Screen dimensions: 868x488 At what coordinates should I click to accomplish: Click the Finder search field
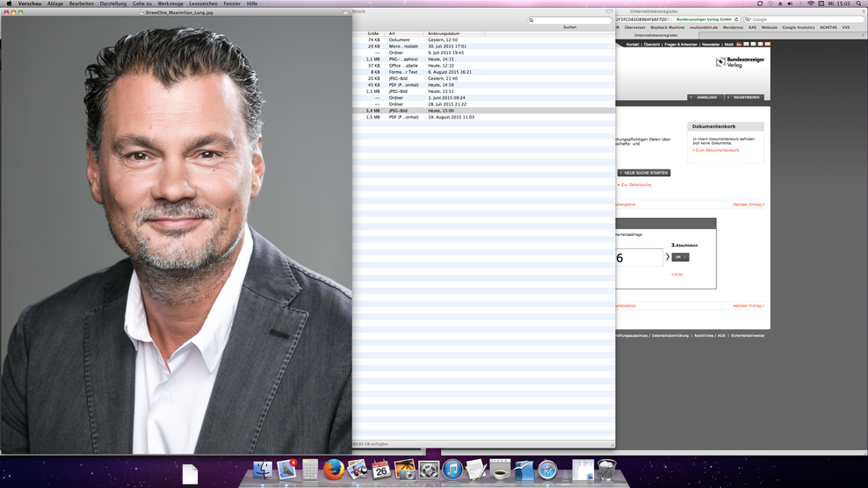coord(569,20)
